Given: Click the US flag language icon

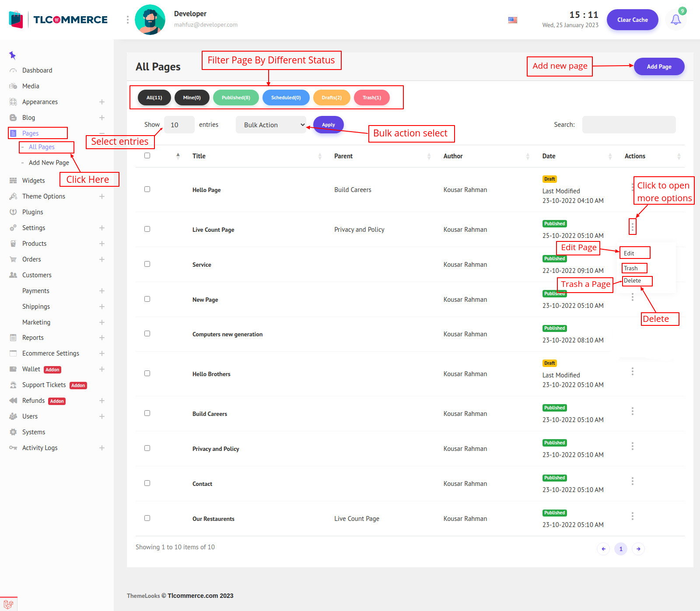Looking at the screenshot, I should click(513, 20).
